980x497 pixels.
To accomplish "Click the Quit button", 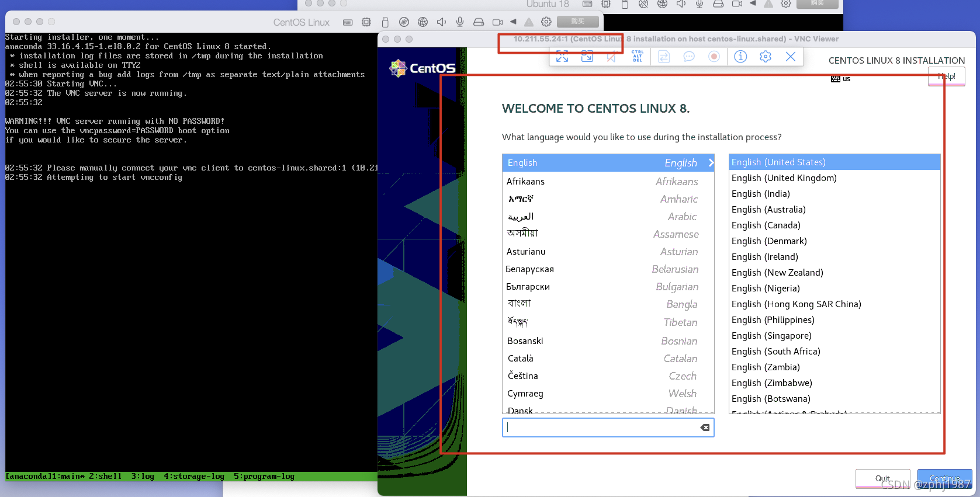I will pyautogui.click(x=882, y=478).
